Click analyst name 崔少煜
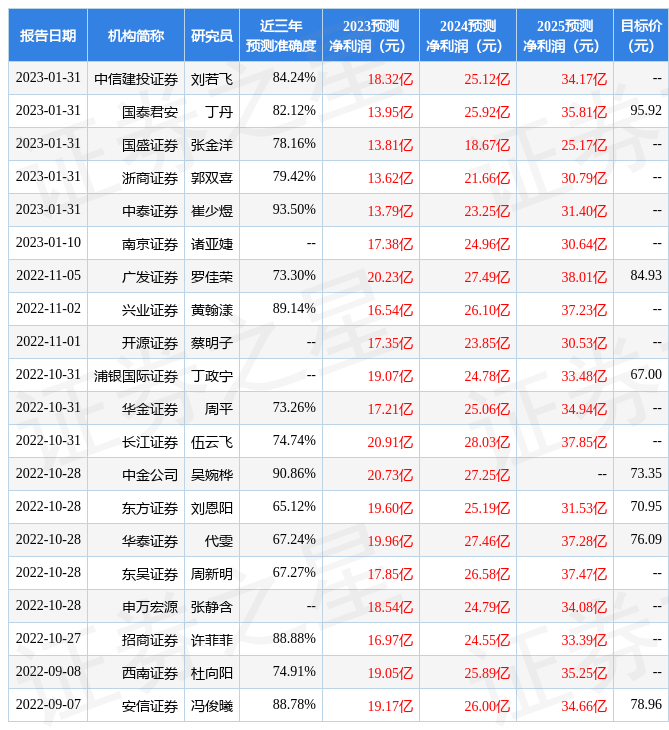The height and width of the screenshot is (730, 669). click(212, 211)
